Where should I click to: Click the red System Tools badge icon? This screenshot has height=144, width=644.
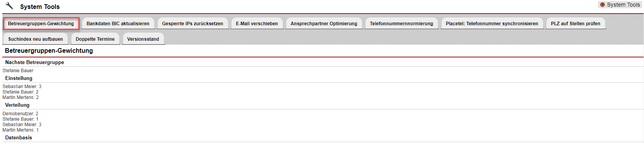point(602,5)
